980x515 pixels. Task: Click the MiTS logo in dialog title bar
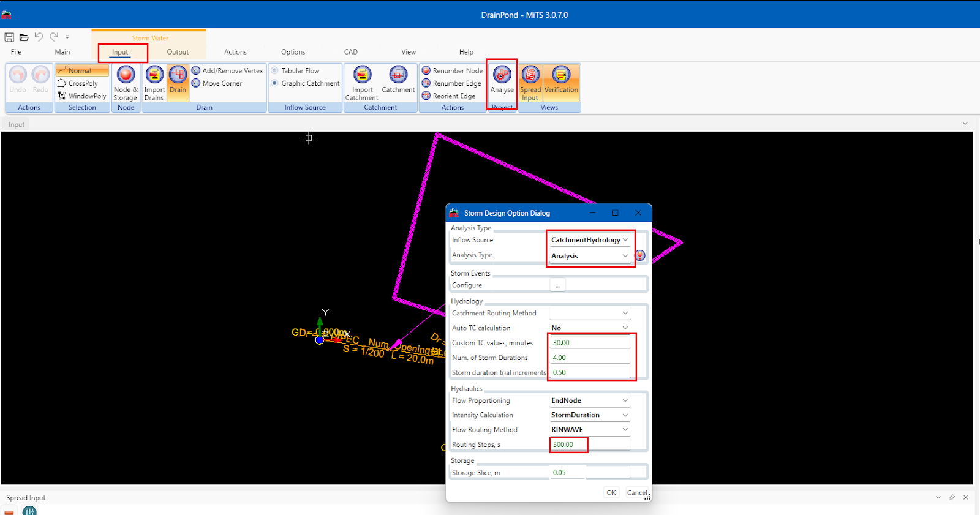point(454,212)
